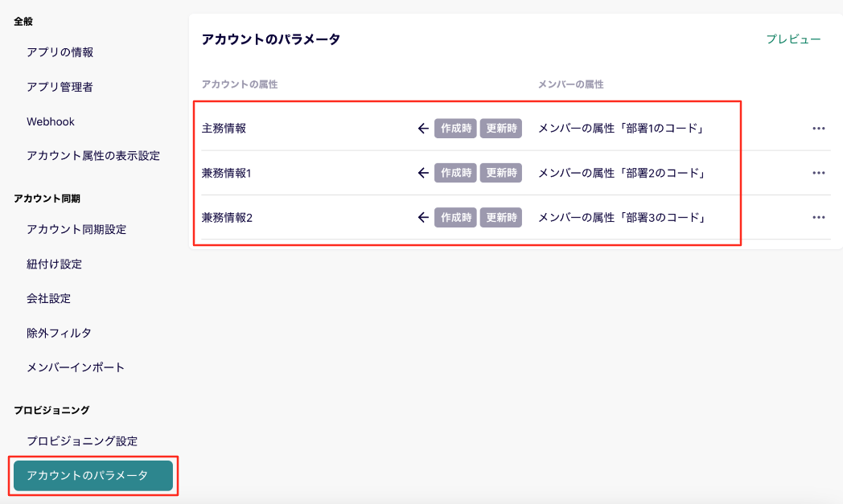Click the left arrow icon in 兼務情報2 row

point(423,217)
